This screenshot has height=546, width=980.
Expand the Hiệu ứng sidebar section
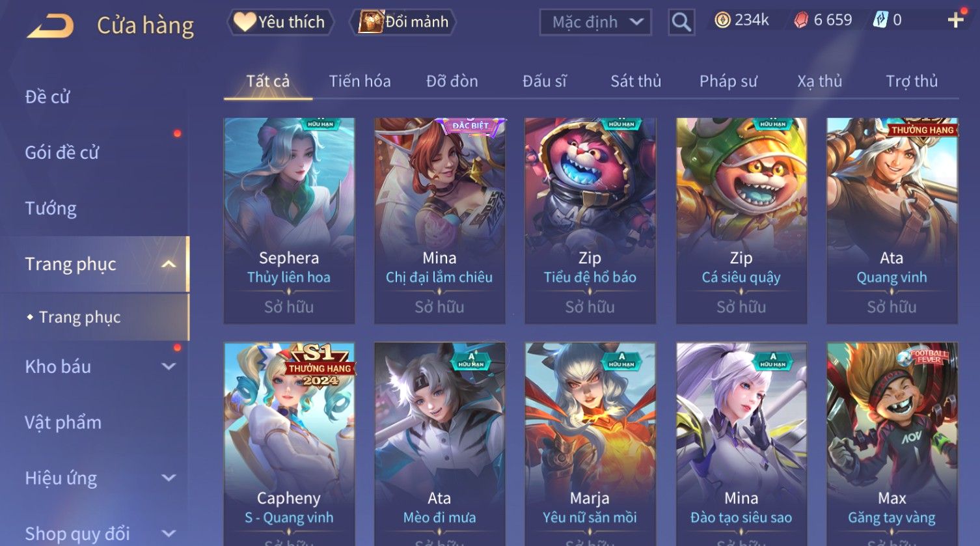169,478
